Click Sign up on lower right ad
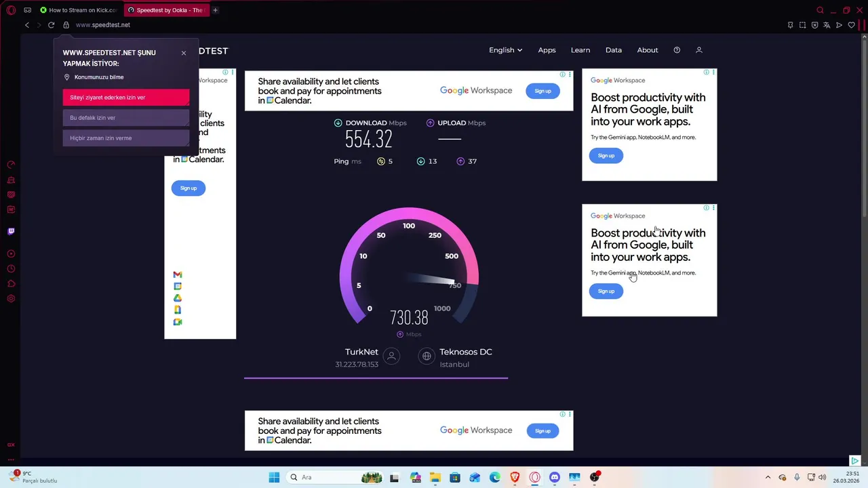The image size is (868, 488). 606,291
